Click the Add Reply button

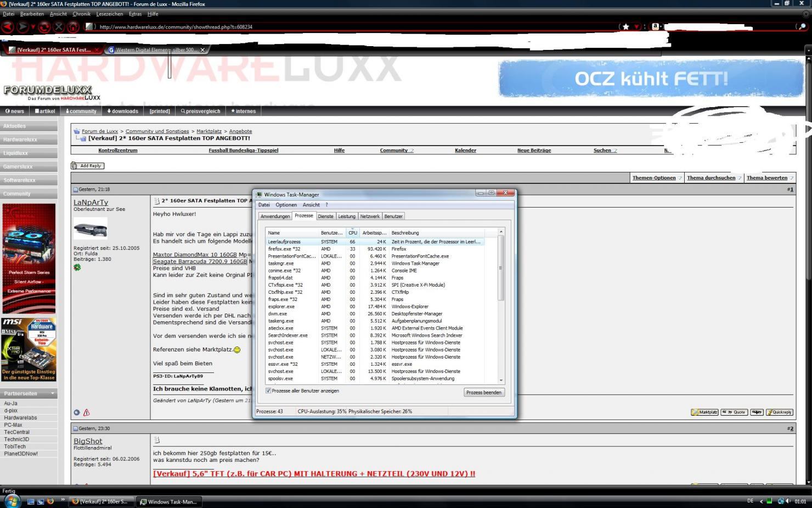point(88,166)
